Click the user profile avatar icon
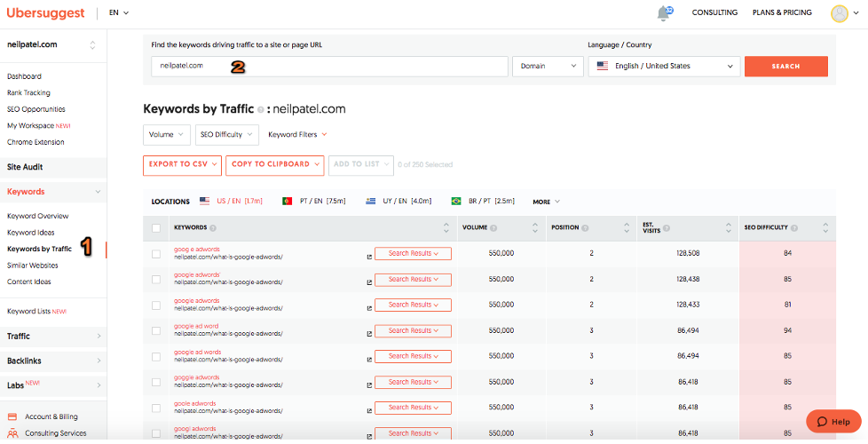This screenshot has height=444, width=868. (839, 13)
